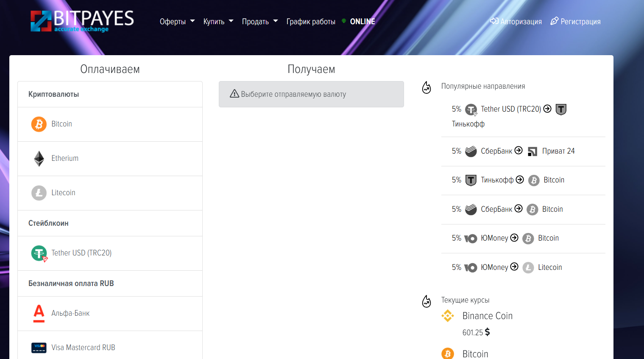Click the 601.25 $ rate value
This screenshot has height=359, width=644.
476,333
